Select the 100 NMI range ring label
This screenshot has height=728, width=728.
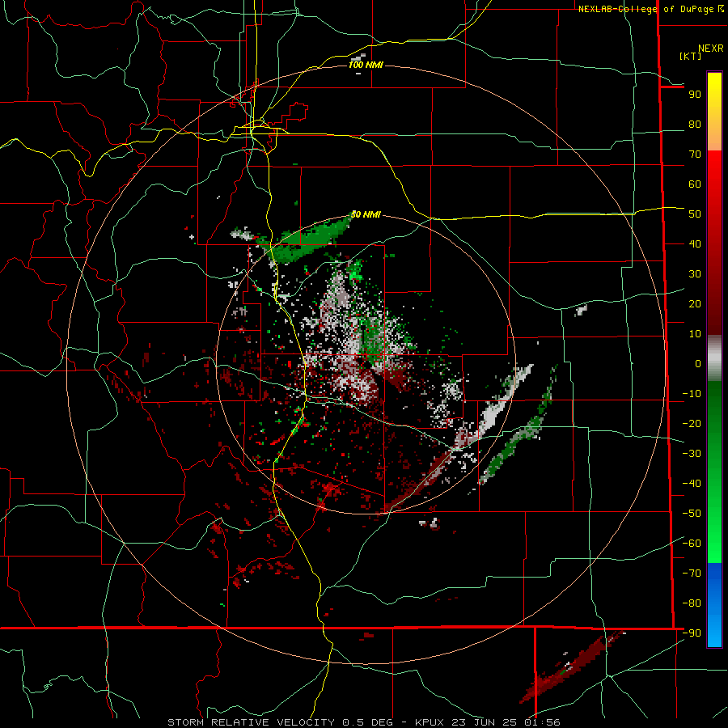366,65
